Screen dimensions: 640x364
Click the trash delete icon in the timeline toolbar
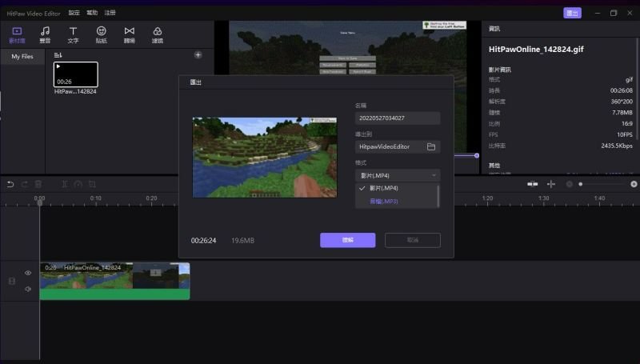pyautogui.click(x=38, y=184)
